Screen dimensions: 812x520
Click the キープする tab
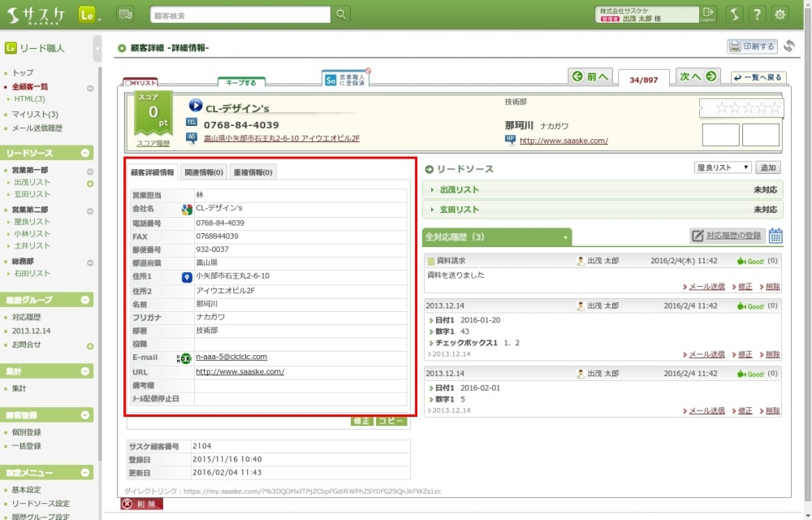(241, 82)
